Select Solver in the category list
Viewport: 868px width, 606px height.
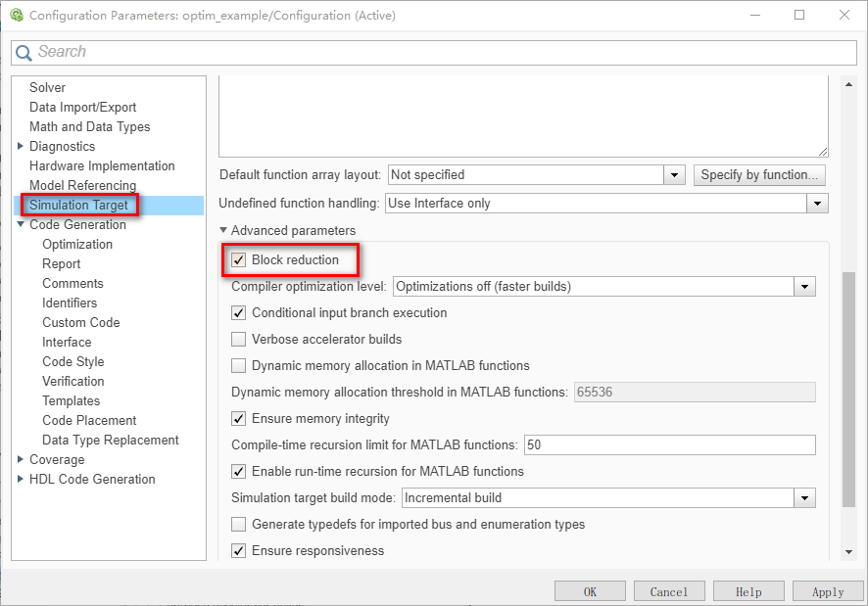pos(48,87)
